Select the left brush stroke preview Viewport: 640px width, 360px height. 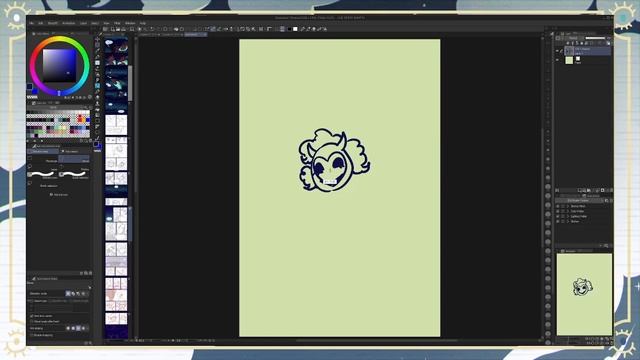42,174
